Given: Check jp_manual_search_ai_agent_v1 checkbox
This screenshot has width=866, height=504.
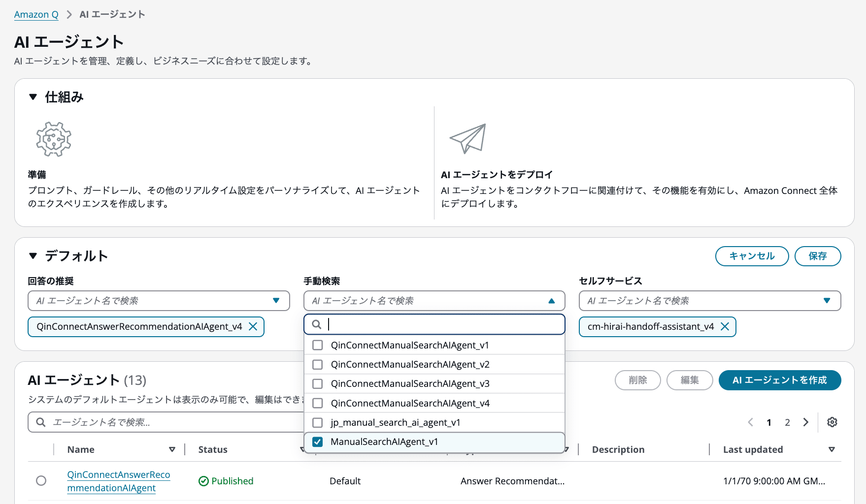Looking at the screenshot, I should pos(318,422).
